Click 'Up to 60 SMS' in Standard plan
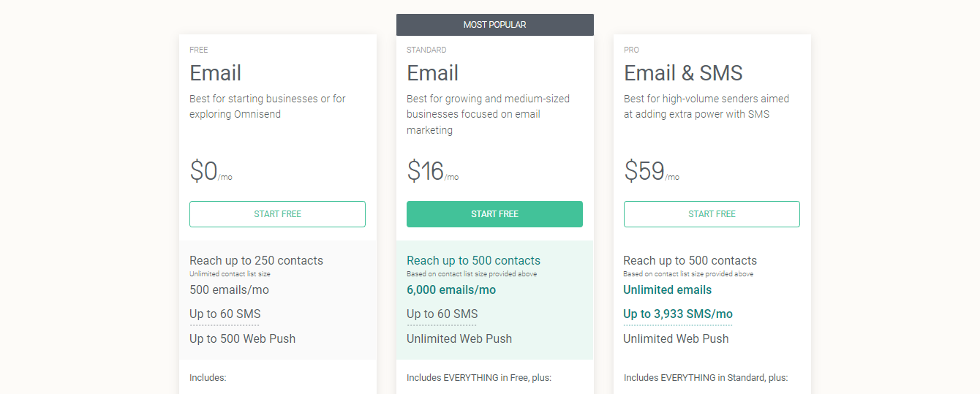The image size is (980, 394). [442, 314]
